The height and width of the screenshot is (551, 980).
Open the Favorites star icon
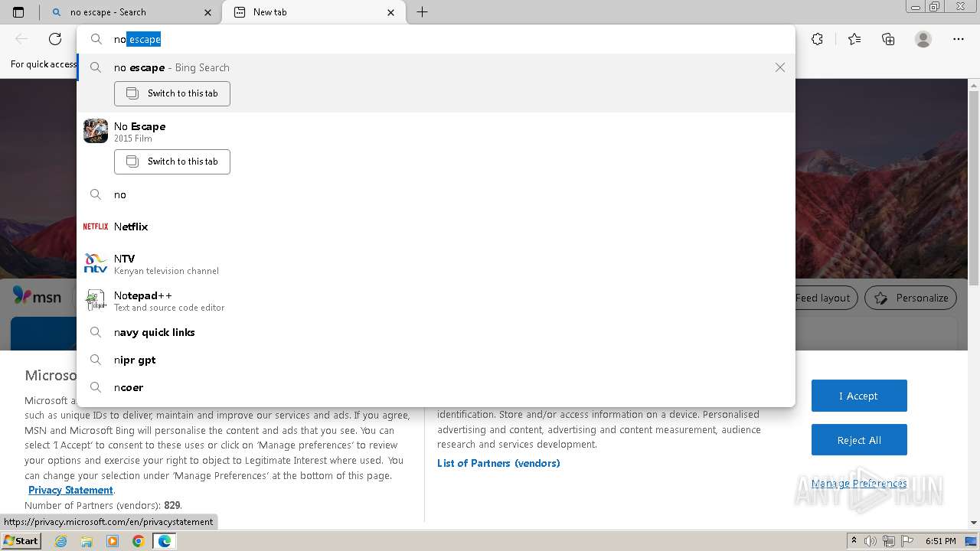(854, 39)
